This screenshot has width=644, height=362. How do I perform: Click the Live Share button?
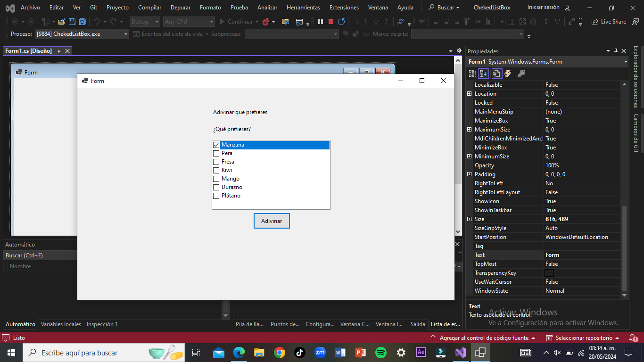coord(609,22)
